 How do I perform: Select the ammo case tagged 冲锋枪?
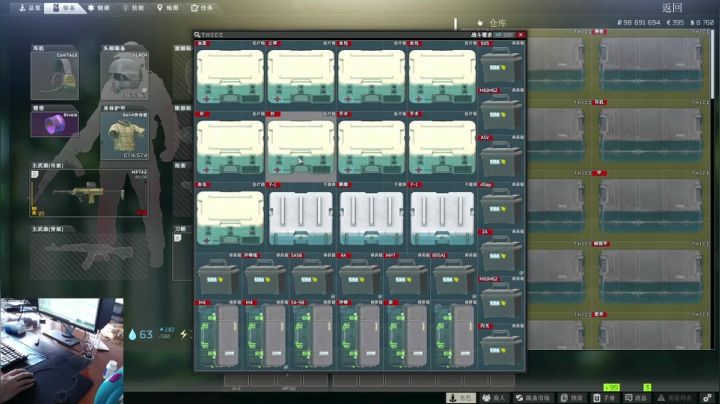(x=265, y=276)
